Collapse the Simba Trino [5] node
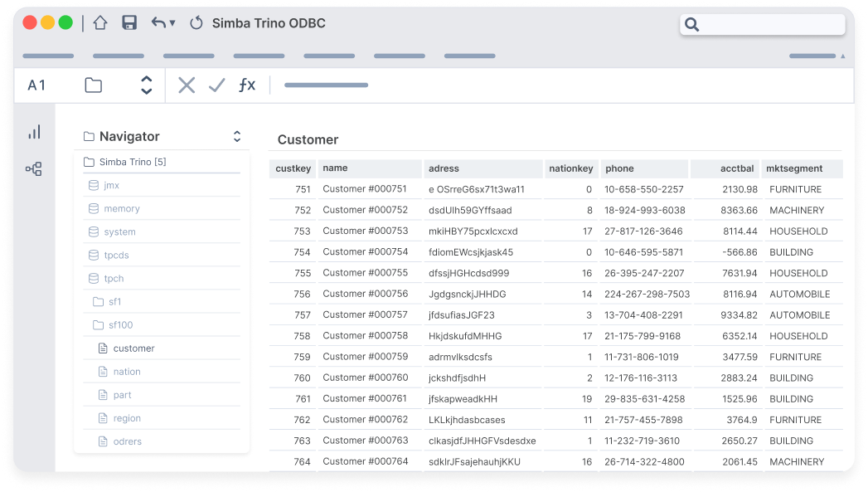This screenshot has height=492, width=868. [133, 162]
